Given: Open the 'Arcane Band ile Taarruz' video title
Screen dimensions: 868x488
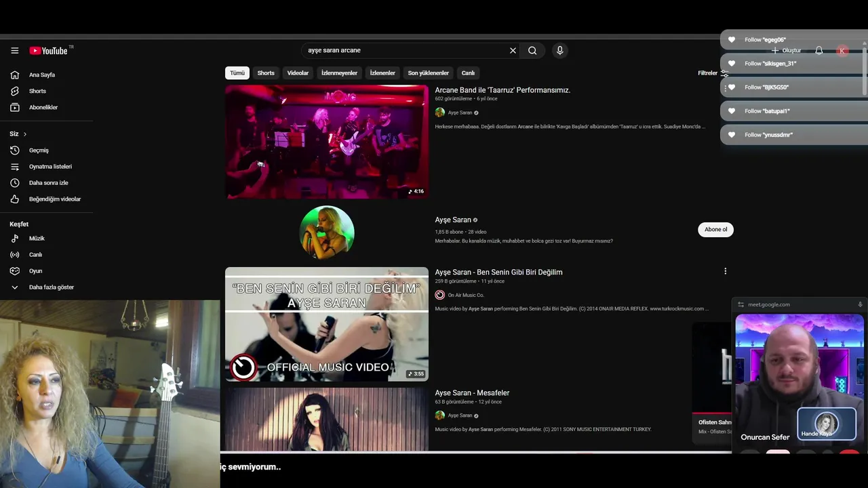Looking at the screenshot, I should pyautogui.click(x=502, y=90).
